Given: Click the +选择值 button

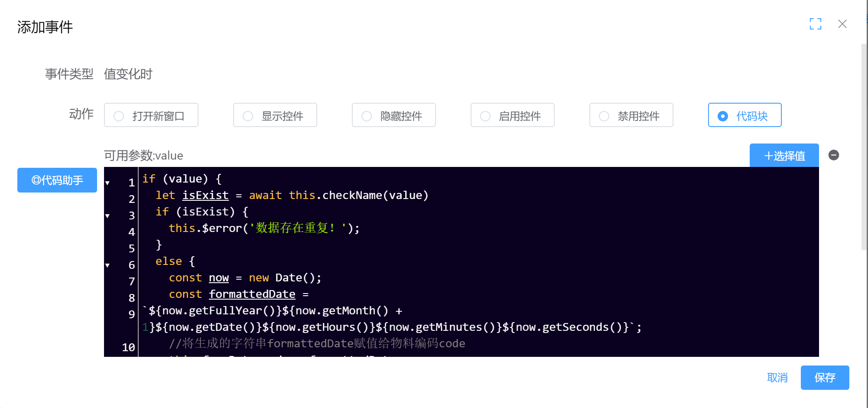Looking at the screenshot, I should [x=784, y=156].
